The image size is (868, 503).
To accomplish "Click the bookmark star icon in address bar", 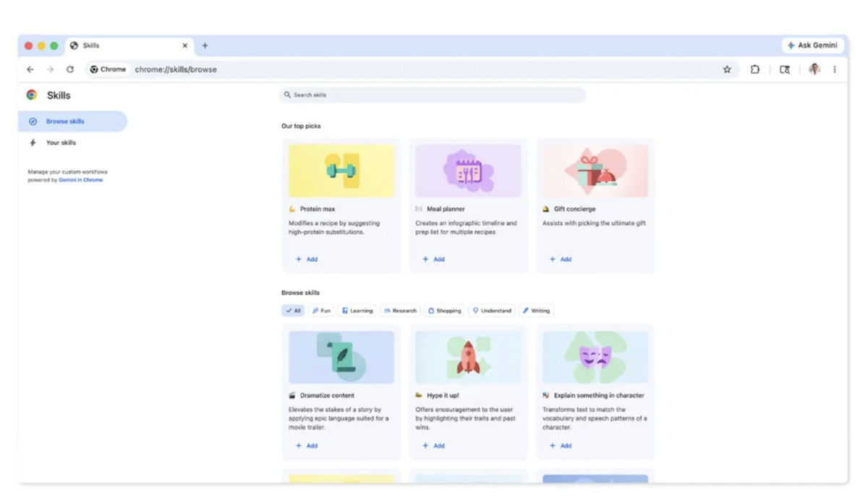I will click(x=727, y=69).
